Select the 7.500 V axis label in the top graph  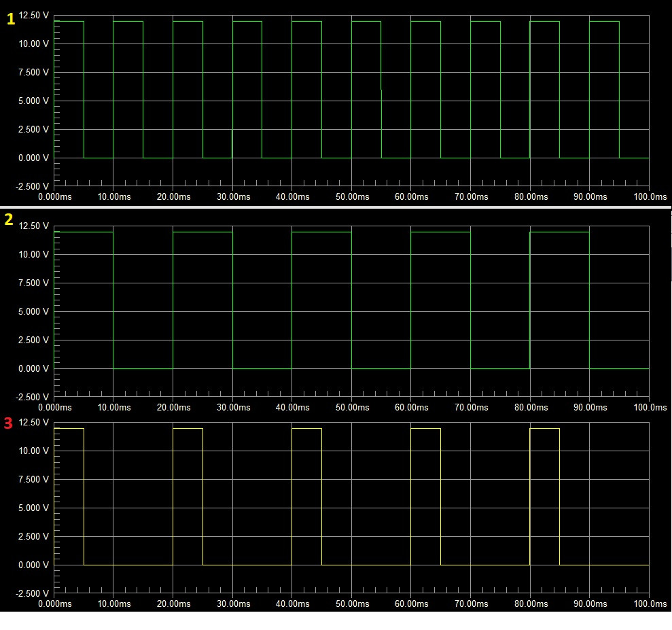pyautogui.click(x=33, y=73)
